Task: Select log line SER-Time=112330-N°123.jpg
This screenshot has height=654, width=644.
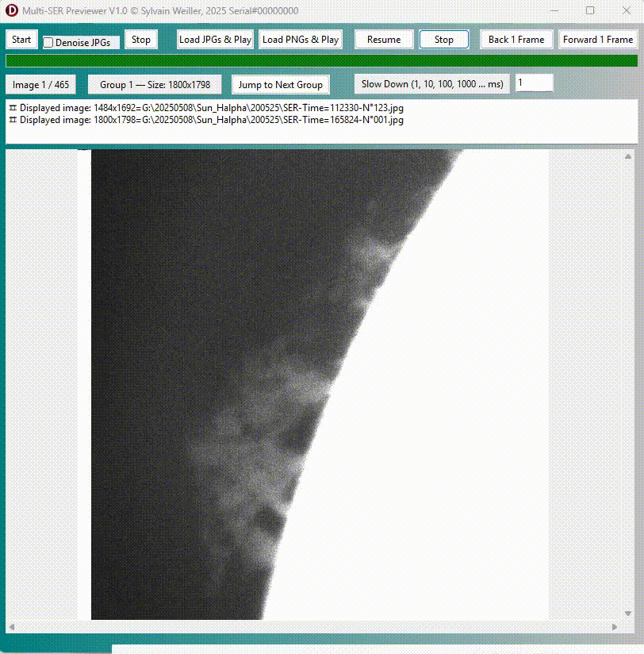Action: click(206, 108)
